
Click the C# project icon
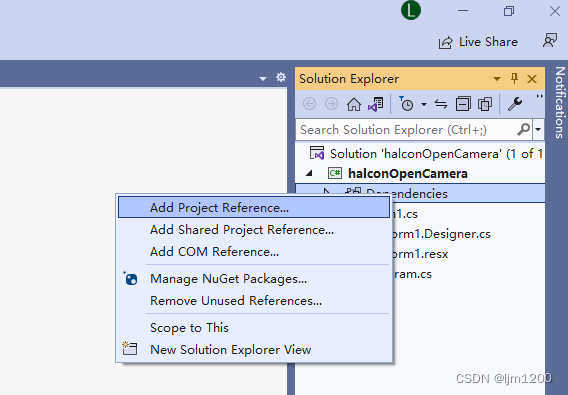click(335, 173)
